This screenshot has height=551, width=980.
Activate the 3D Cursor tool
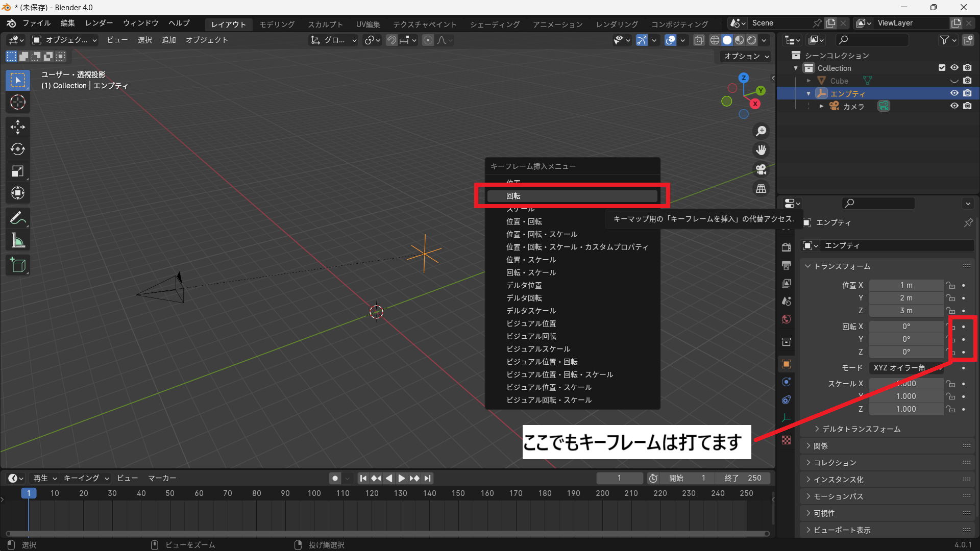click(18, 103)
